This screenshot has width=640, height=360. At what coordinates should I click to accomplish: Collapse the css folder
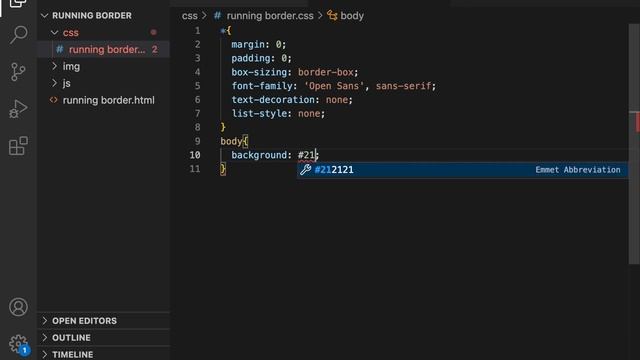[x=54, y=32]
